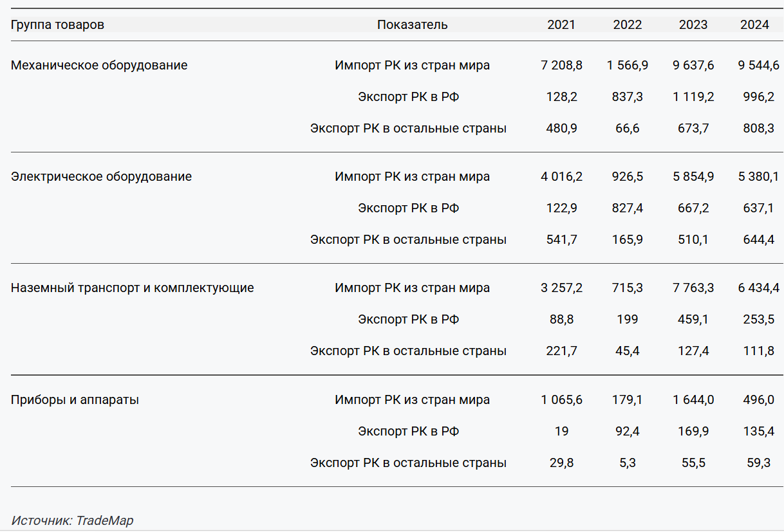784x532 pixels.
Task: Select the 2022 column header
Action: tap(627, 25)
